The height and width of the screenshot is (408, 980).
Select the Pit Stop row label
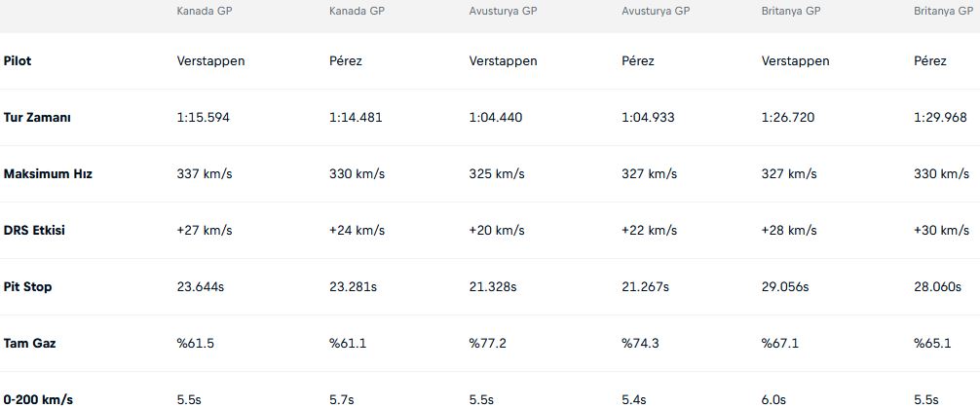27,287
